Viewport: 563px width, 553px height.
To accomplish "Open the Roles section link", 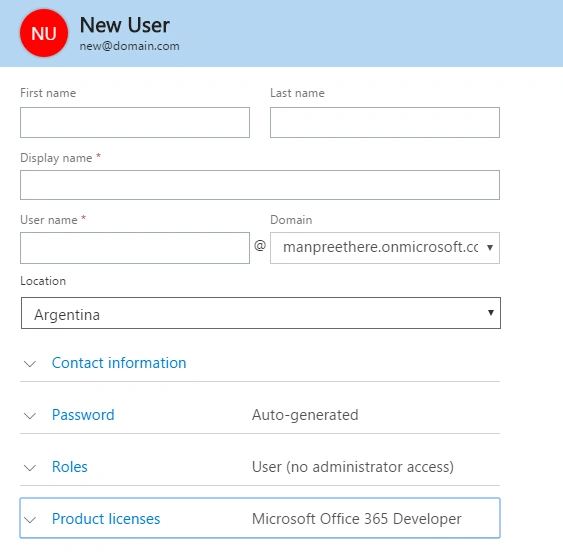I will tap(70, 467).
